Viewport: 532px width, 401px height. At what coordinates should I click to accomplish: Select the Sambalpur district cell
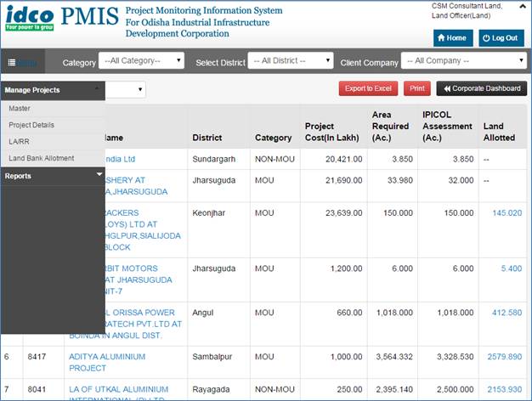tap(212, 357)
